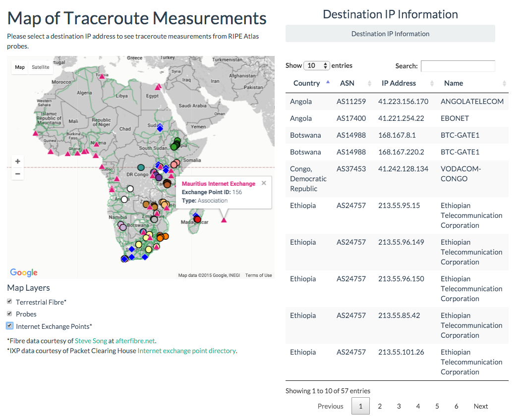Image resolution: width=525 pixels, height=420 pixels.
Task: Click the teal probe circle in DR Congo
Action: pos(141,167)
